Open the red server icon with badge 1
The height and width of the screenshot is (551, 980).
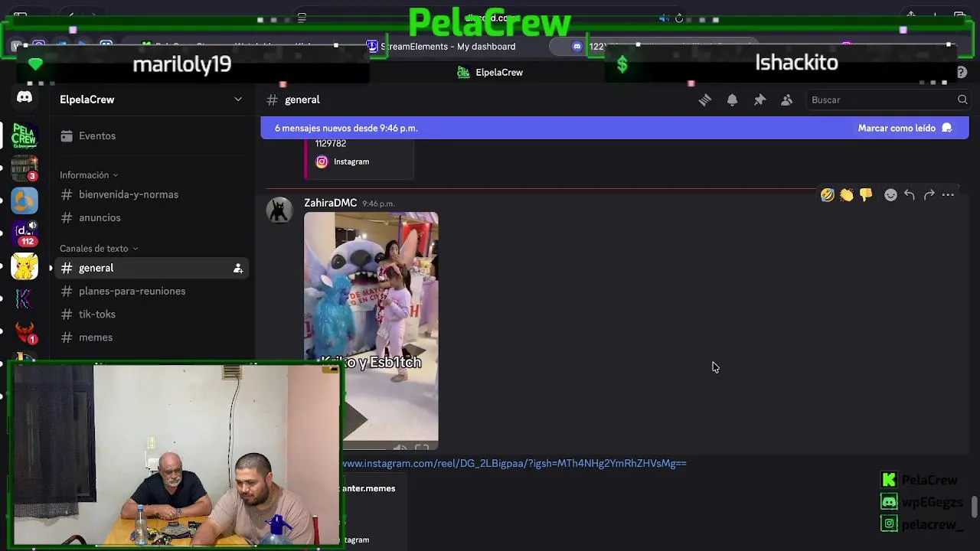pos(24,332)
